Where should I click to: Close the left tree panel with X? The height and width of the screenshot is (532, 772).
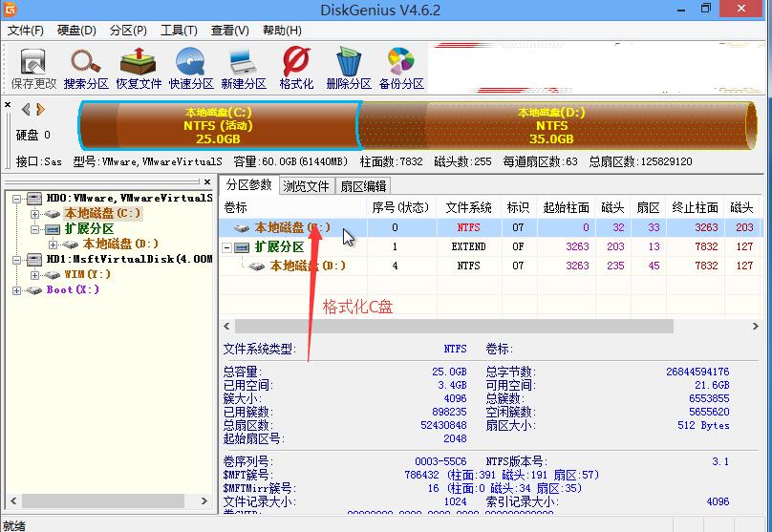pos(207,181)
